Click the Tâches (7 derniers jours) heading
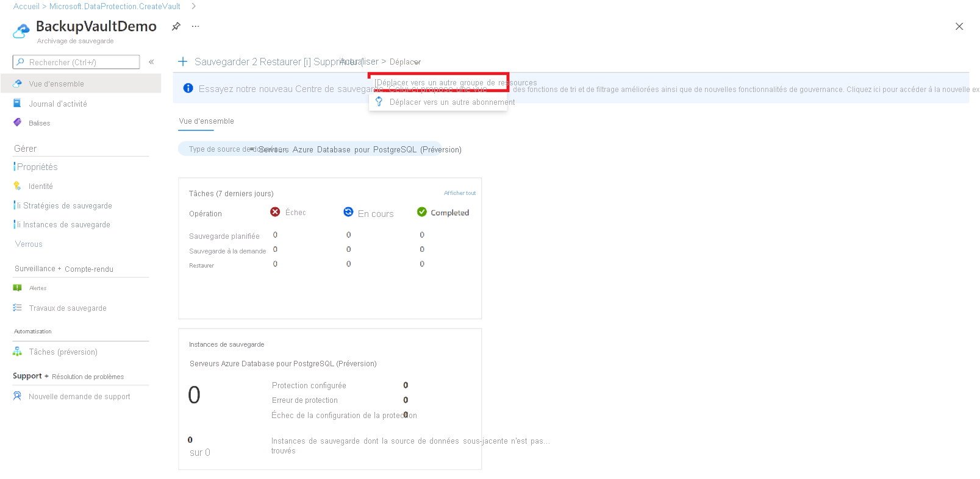This screenshot has width=980, height=479. [231, 194]
